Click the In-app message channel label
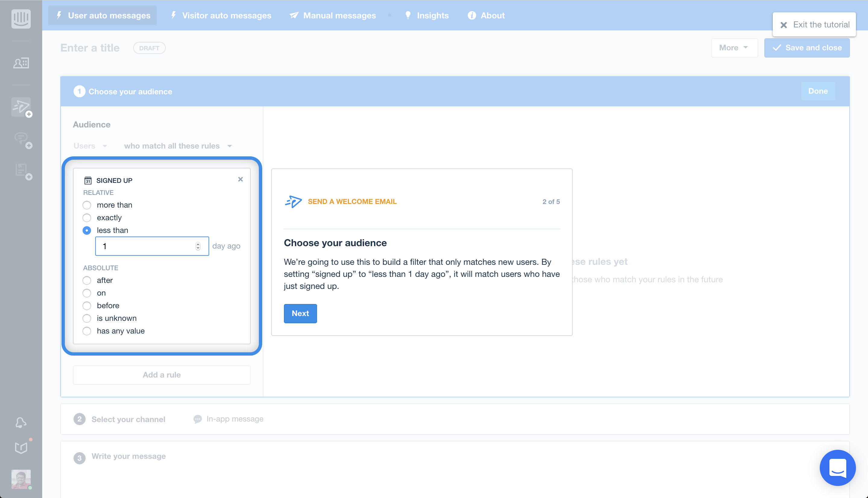The height and width of the screenshot is (498, 868). point(235,419)
